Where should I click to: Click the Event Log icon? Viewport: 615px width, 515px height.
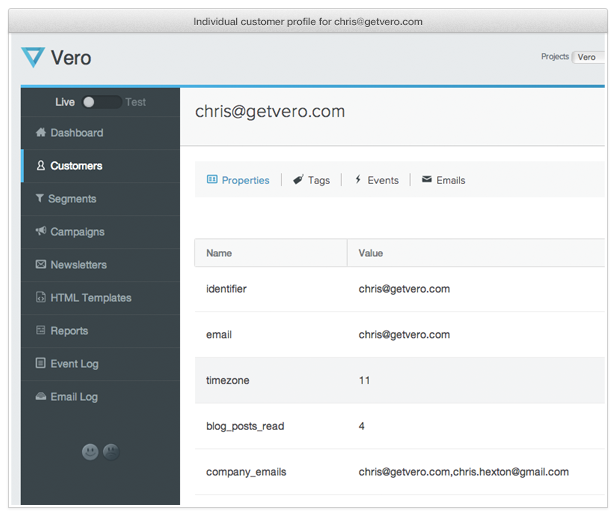(40, 364)
